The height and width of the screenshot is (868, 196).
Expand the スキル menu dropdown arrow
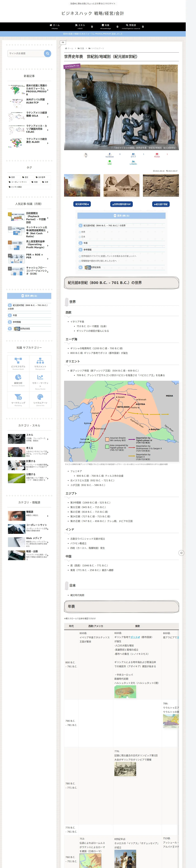pos(92,27)
